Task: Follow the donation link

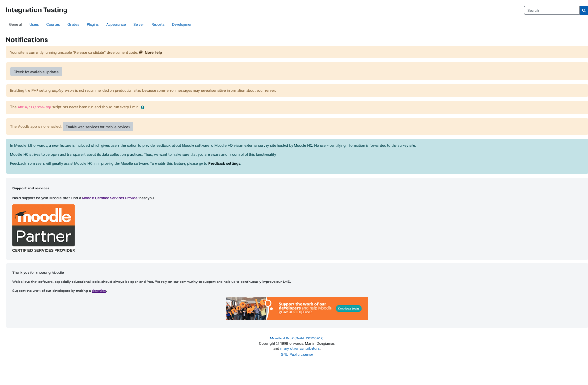Action: (99, 291)
